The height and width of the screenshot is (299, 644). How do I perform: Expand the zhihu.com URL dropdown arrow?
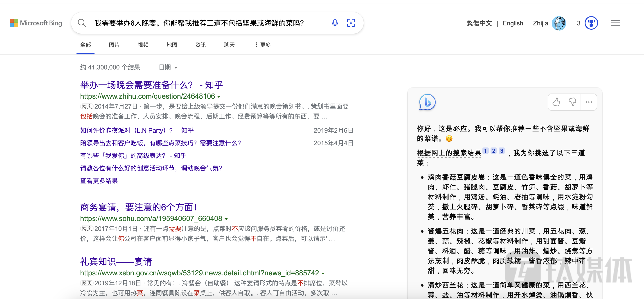(x=219, y=97)
